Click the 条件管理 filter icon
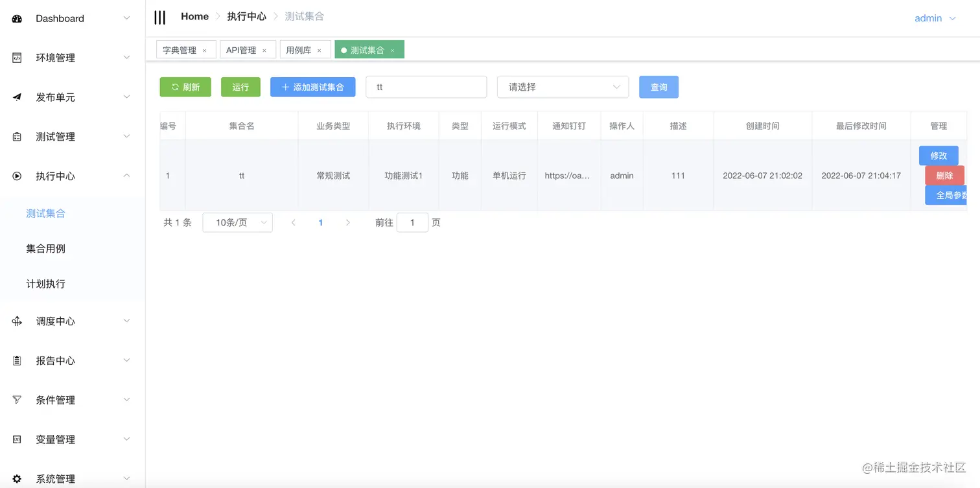This screenshot has height=488, width=980. pos(17,400)
